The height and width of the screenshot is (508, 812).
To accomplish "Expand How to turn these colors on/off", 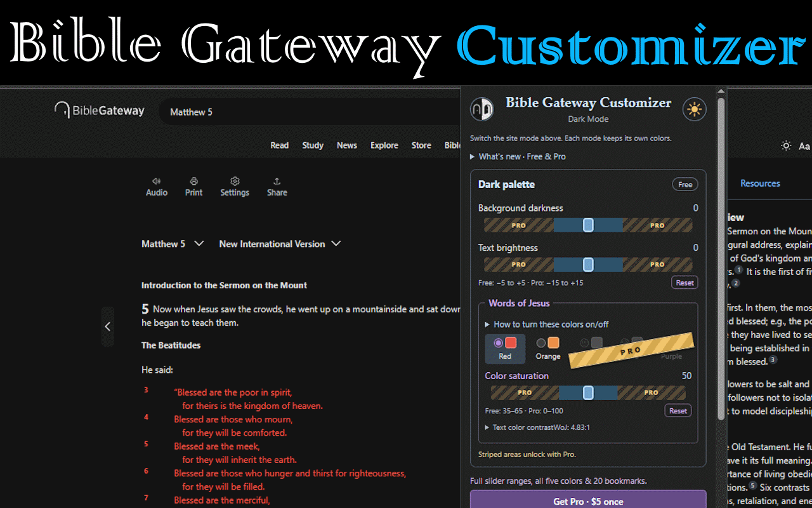I will click(x=547, y=324).
